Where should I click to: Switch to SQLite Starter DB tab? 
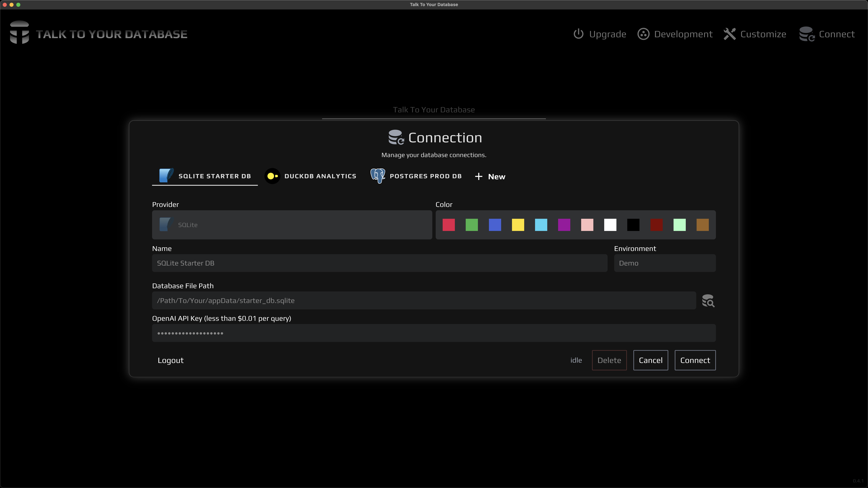(205, 176)
